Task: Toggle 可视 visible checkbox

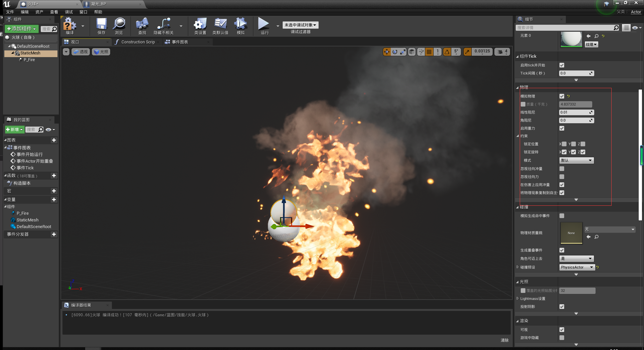Action: [562, 330]
